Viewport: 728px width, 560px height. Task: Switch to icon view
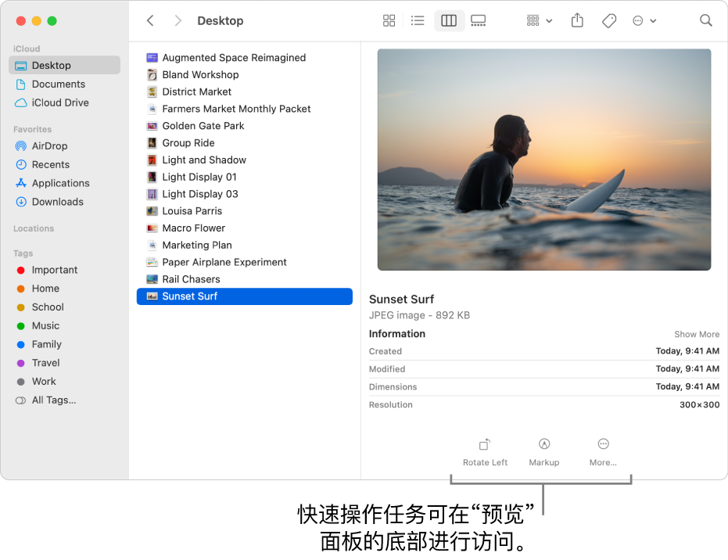(x=389, y=20)
